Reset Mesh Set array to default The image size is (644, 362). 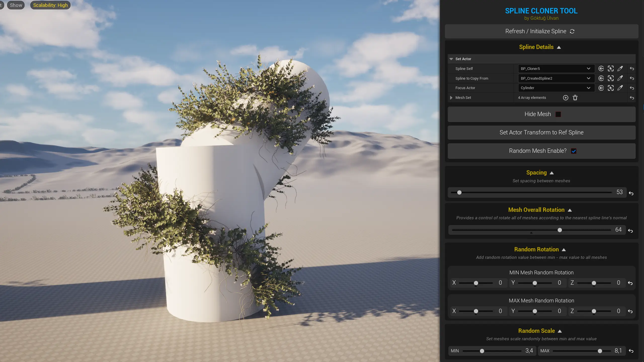pos(632,98)
